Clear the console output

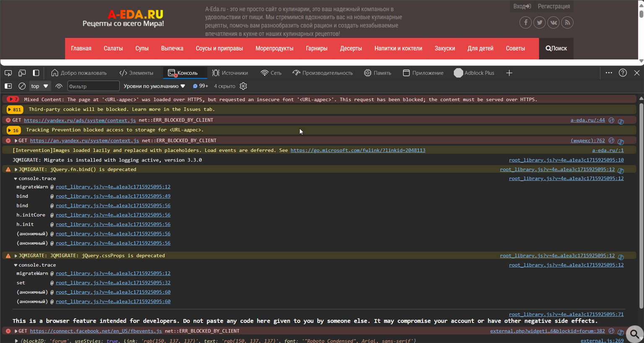[22, 86]
